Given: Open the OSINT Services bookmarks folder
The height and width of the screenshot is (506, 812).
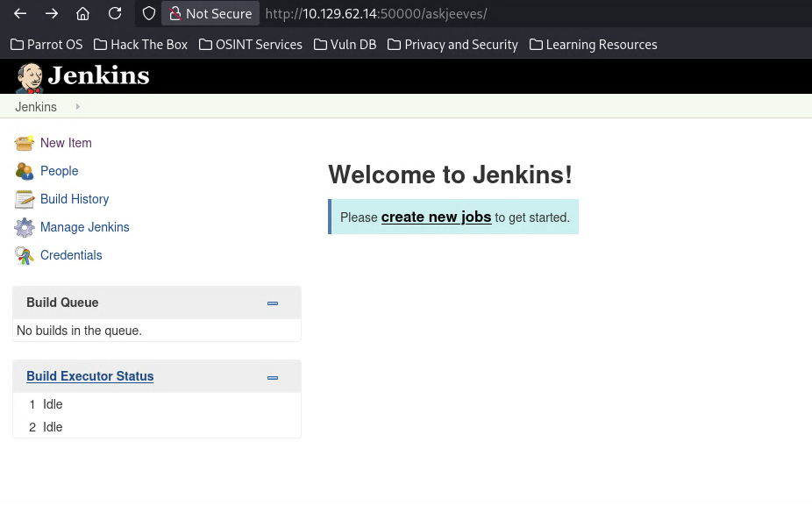Looking at the screenshot, I should pos(251,45).
